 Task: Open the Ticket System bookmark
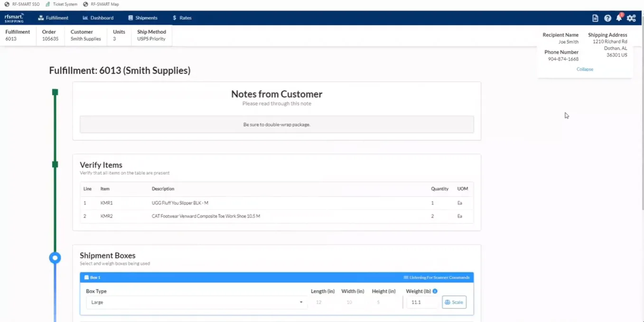click(x=61, y=4)
